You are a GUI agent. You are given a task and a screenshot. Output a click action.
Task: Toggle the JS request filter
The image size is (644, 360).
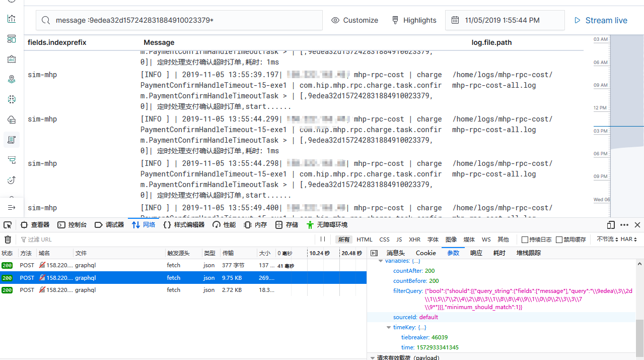click(399, 239)
